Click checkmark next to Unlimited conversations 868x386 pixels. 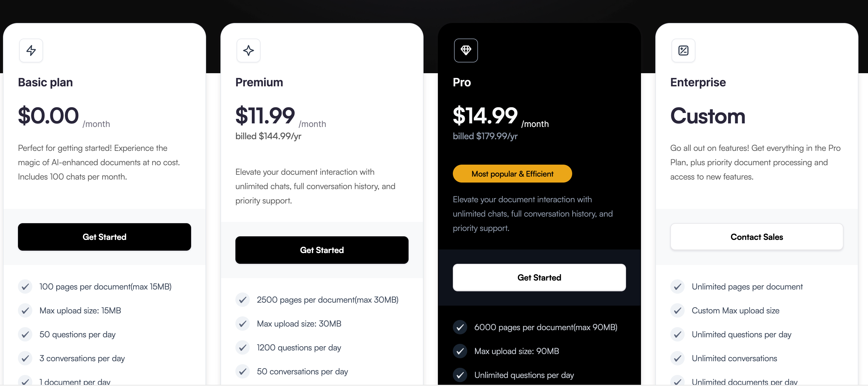click(677, 359)
